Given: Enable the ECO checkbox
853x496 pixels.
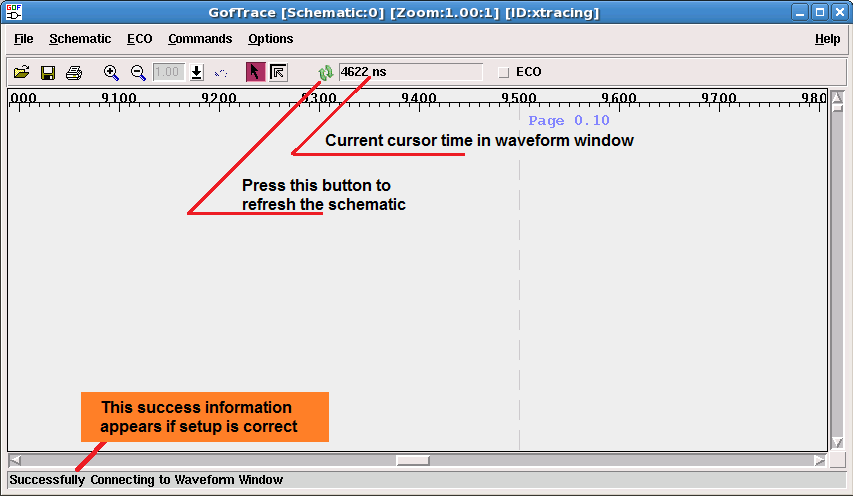Looking at the screenshot, I should click(504, 72).
